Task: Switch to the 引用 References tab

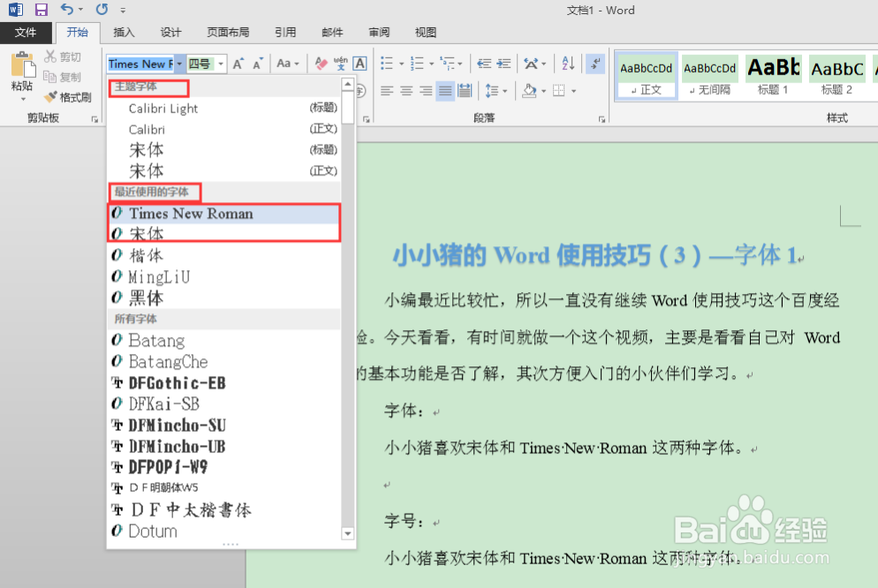Action: click(285, 33)
